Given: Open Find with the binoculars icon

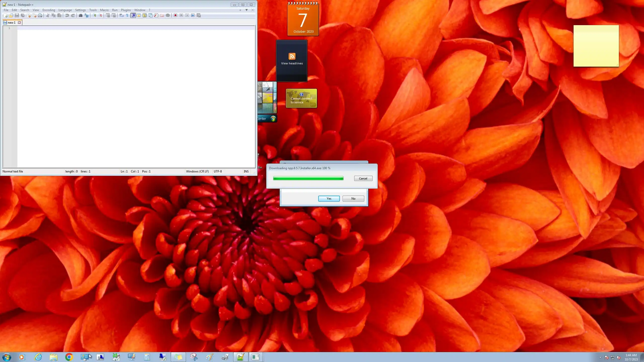Looking at the screenshot, I should [x=80, y=15].
